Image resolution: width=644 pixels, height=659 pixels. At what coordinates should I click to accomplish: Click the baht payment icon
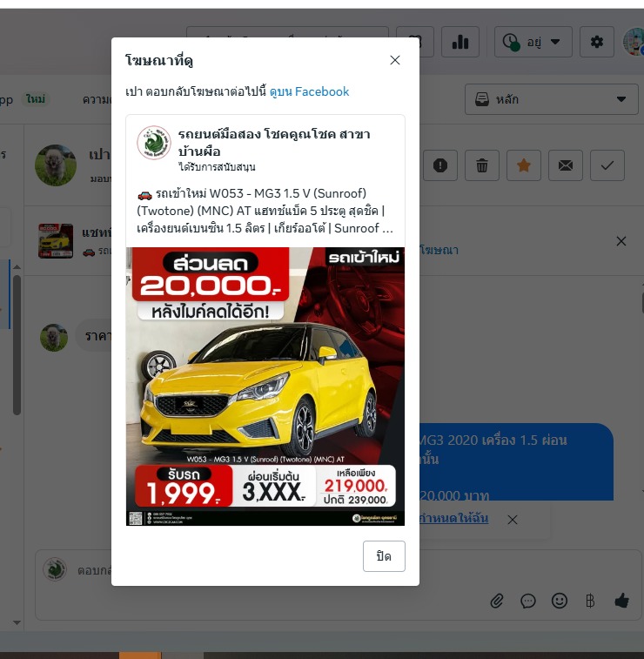590,601
